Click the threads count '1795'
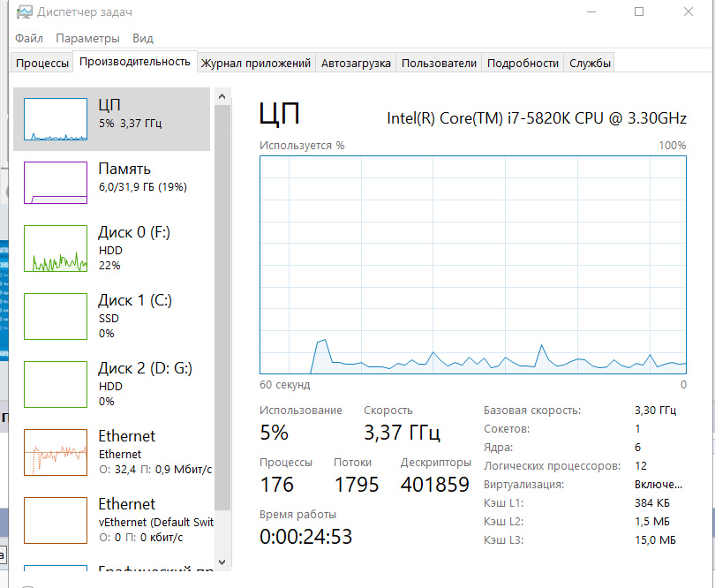Viewport: 715px width, 588px height. 356,485
